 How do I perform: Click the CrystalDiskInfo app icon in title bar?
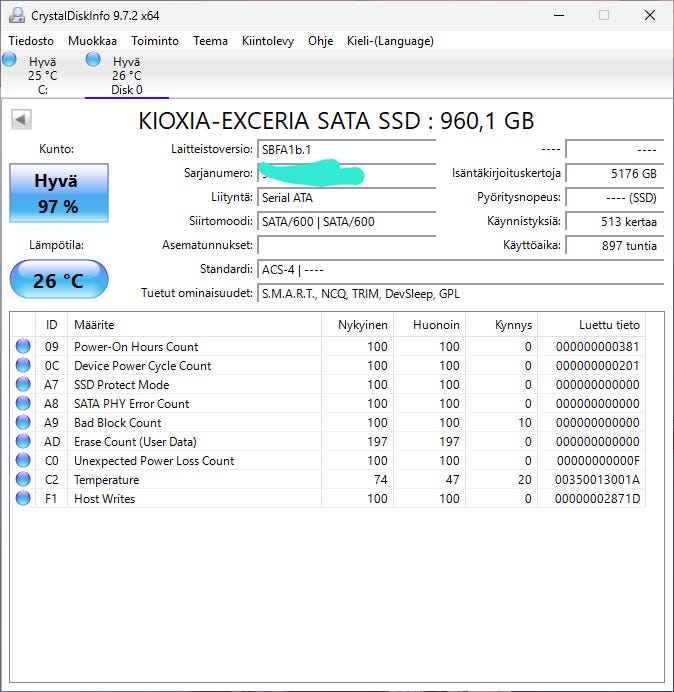click(17, 15)
